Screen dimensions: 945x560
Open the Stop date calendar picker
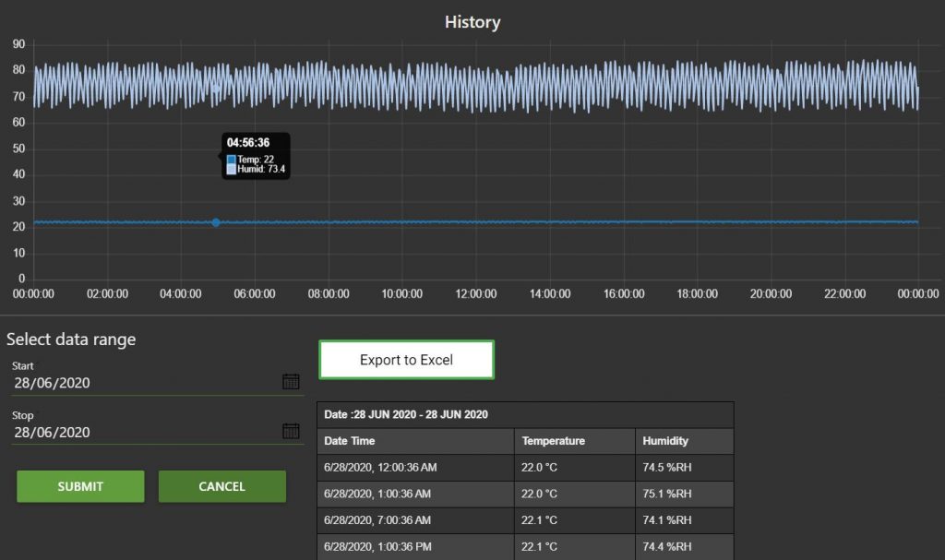coord(291,431)
